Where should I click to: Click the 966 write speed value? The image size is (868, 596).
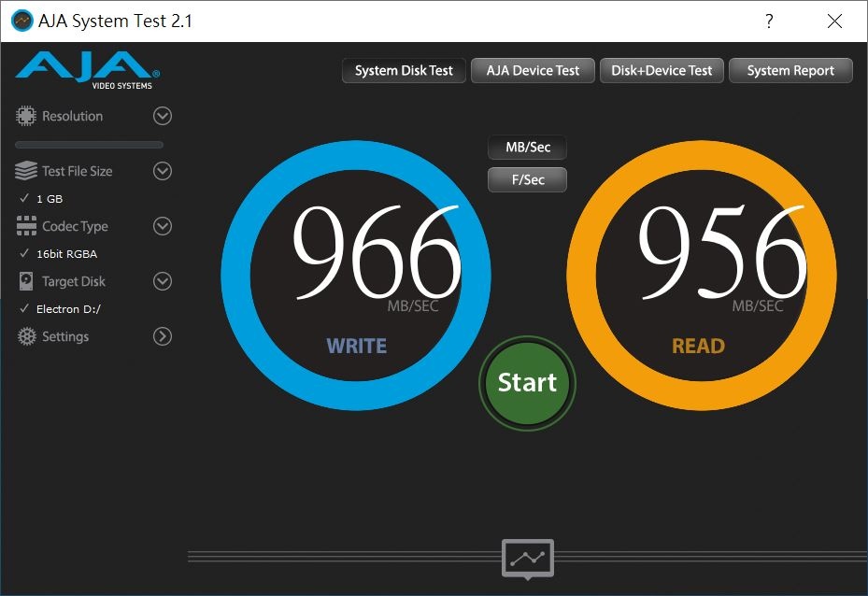coord(377,252)
